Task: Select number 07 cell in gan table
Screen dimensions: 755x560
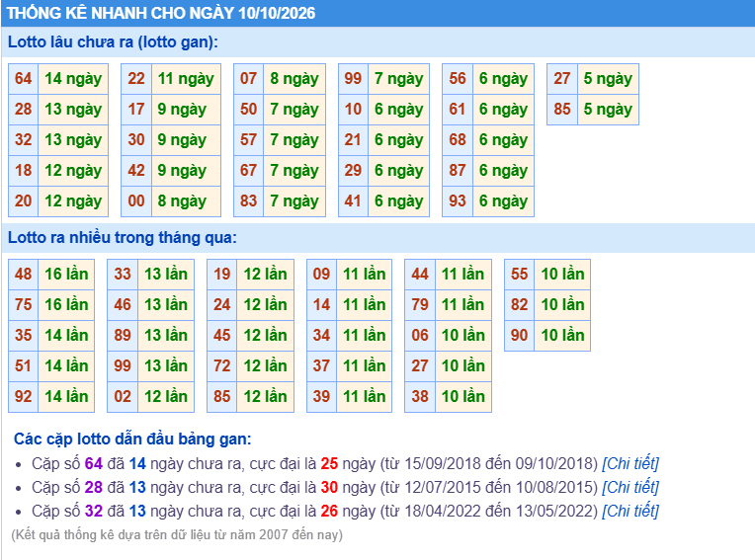Action: point(248,79)
